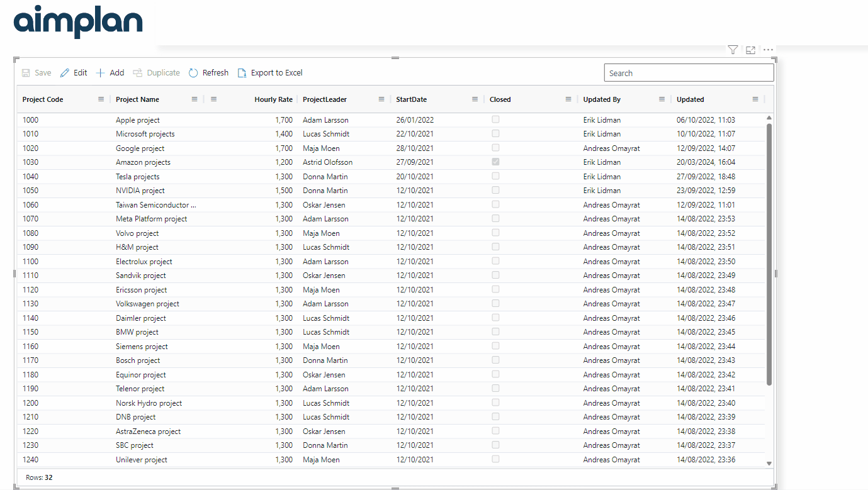Click inside the Search input field
The image size is (868, 490).
[x=689, y=72]
